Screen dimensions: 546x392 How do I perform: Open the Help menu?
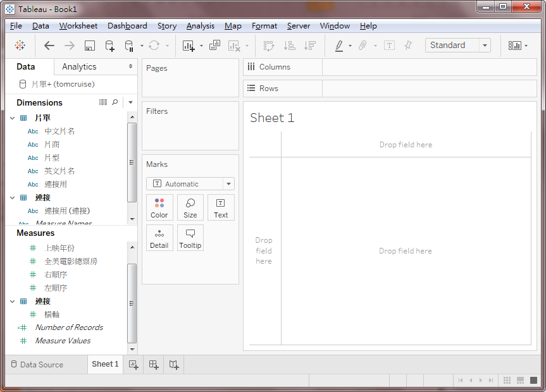368,26
